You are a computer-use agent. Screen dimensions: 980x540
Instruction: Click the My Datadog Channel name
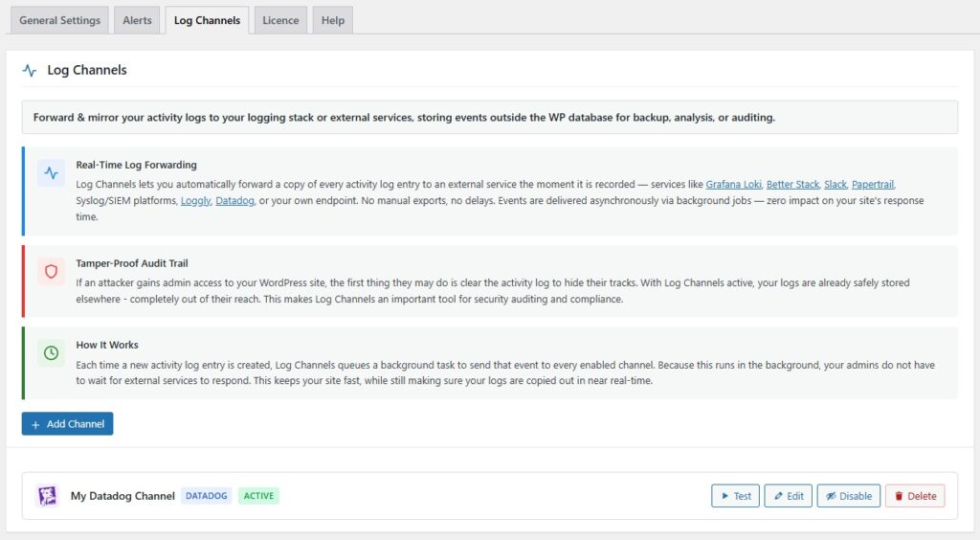pyautogui.click(x=122, y=496)
